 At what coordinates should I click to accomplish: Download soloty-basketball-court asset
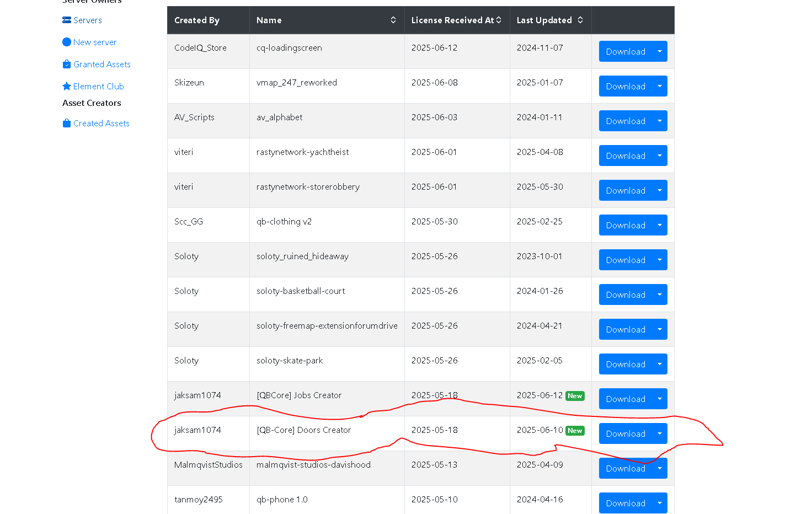point(626,295)
